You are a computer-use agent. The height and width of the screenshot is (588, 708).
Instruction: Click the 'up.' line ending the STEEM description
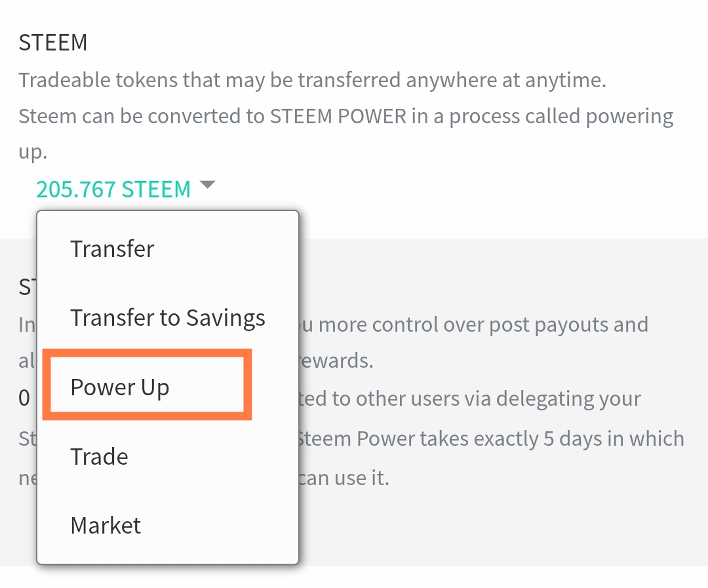(x=33, y=152)
